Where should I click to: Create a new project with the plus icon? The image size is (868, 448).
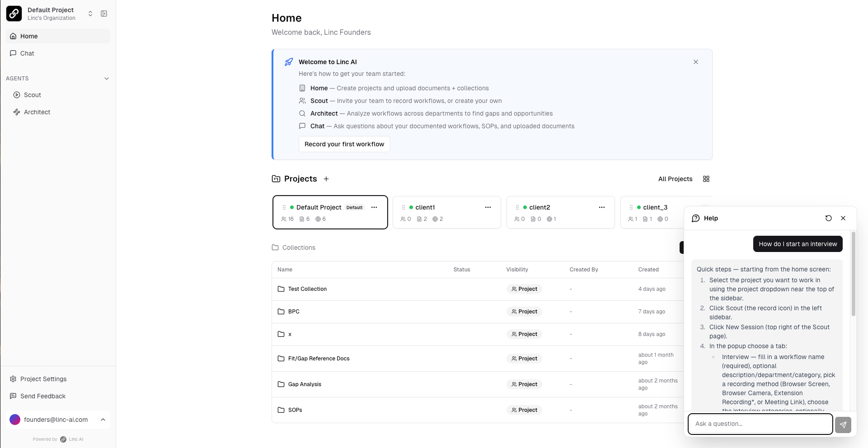coord(326,179)
